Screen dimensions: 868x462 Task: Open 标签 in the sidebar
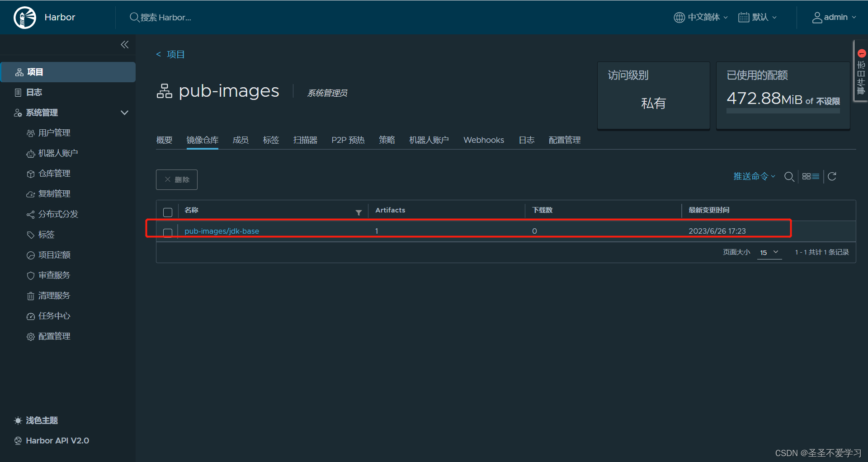pyautogui.click(x=46, y=235)
